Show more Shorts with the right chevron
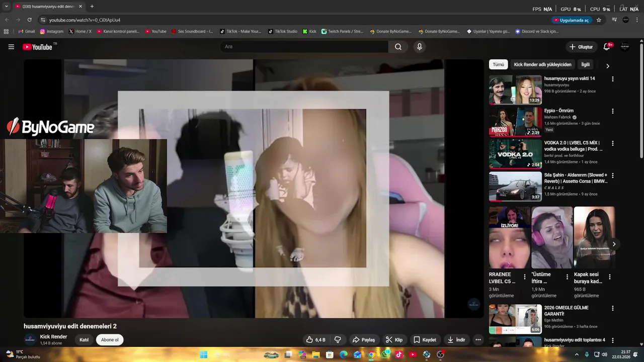The width and height of the screenshot is (644, 362). click(613, 244)
